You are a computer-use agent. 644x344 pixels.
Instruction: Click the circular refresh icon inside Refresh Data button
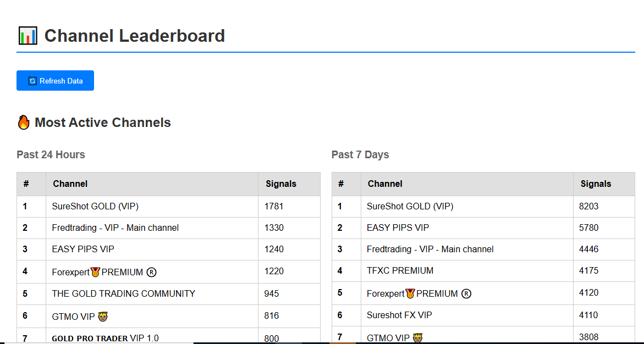[x=32, y=80]
